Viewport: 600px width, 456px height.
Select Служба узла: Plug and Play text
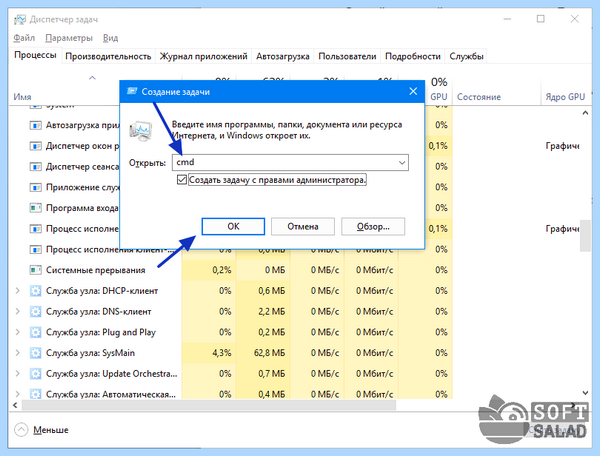[101, 332]
